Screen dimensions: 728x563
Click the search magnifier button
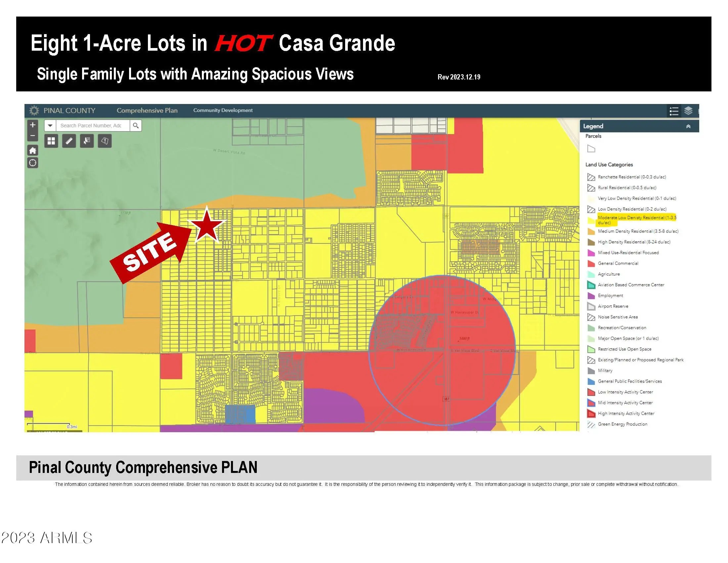coord(136,126)
